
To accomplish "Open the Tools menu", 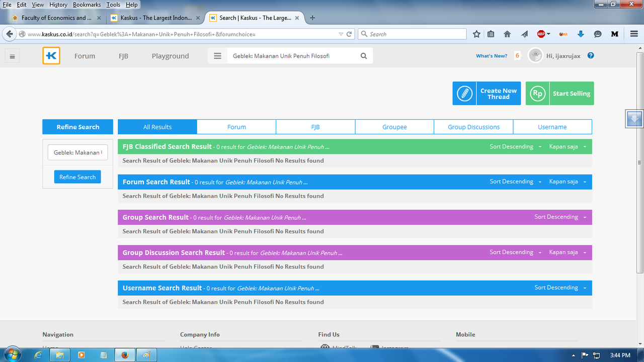I will (113, 5).
